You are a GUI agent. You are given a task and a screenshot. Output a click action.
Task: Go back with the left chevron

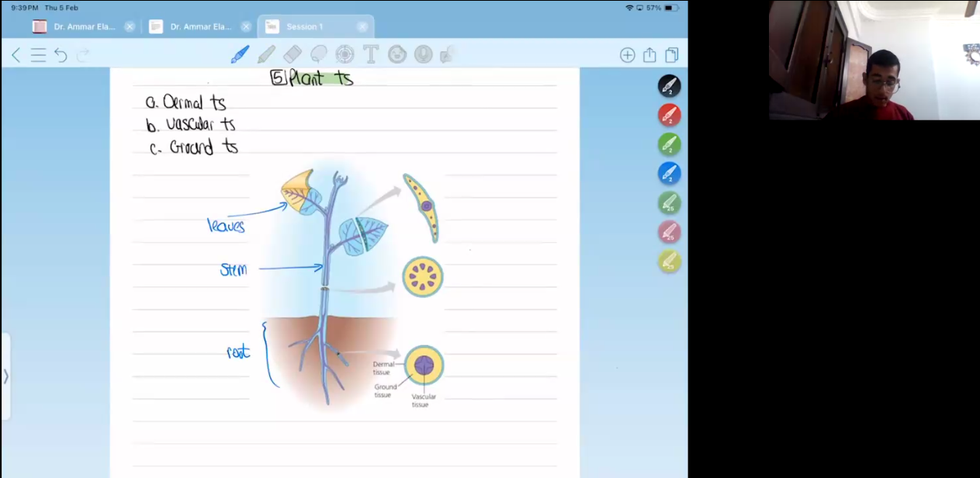(x=16, y=55)
